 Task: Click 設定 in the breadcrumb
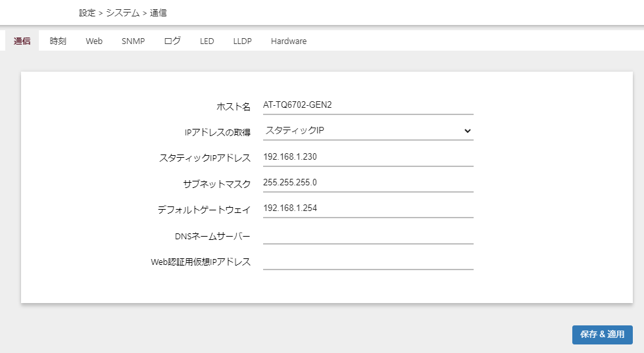click(x=87, y=12)
